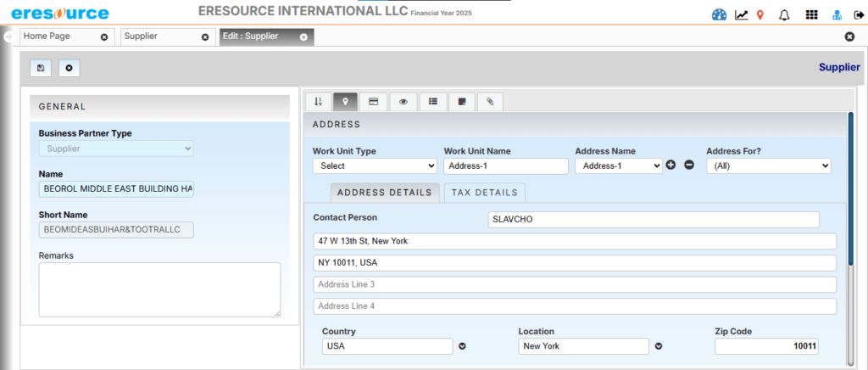
Task: Open the Address Name dropdown
Action: tap(618, 166)
